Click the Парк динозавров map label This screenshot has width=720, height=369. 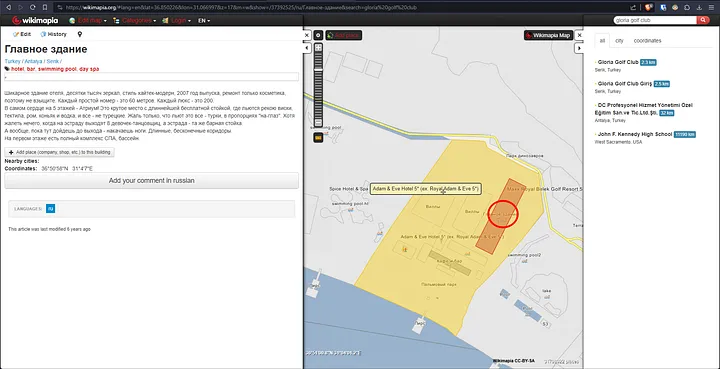(x=525, y=156)
